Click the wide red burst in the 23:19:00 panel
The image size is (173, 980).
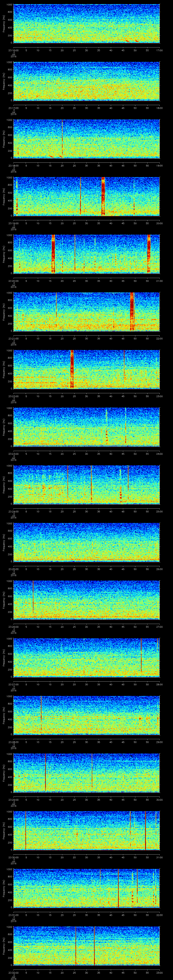103,196
